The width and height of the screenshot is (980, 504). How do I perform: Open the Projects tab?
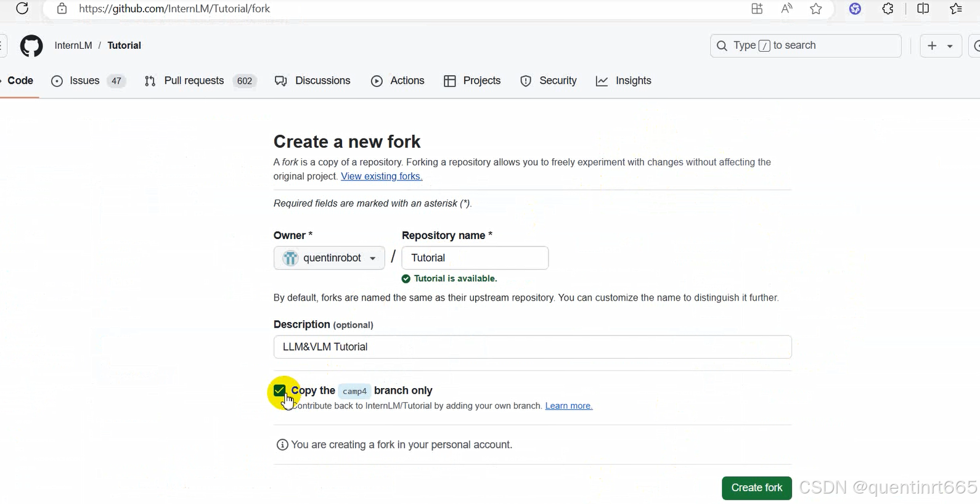(x=472, y=81)
